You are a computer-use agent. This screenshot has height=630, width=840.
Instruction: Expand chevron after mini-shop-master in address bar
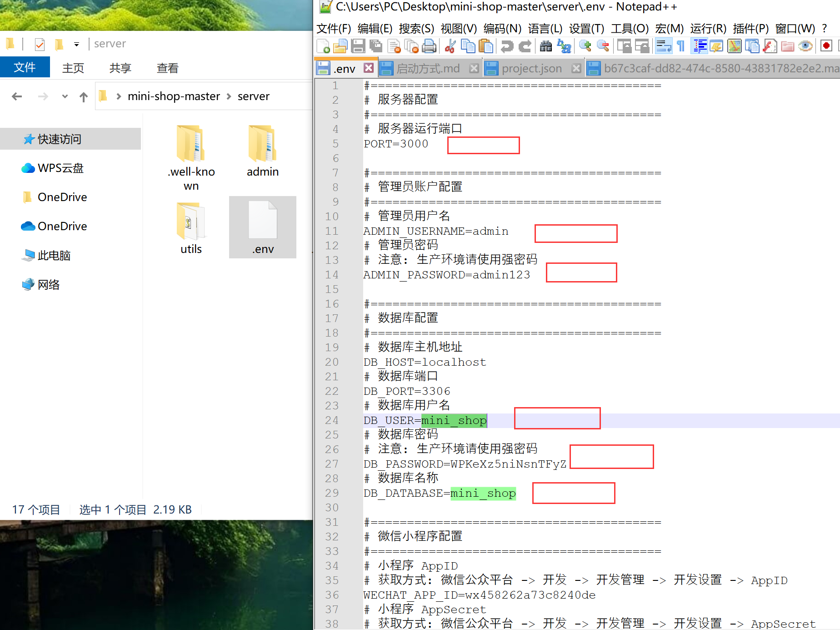(x=229, y=96)
